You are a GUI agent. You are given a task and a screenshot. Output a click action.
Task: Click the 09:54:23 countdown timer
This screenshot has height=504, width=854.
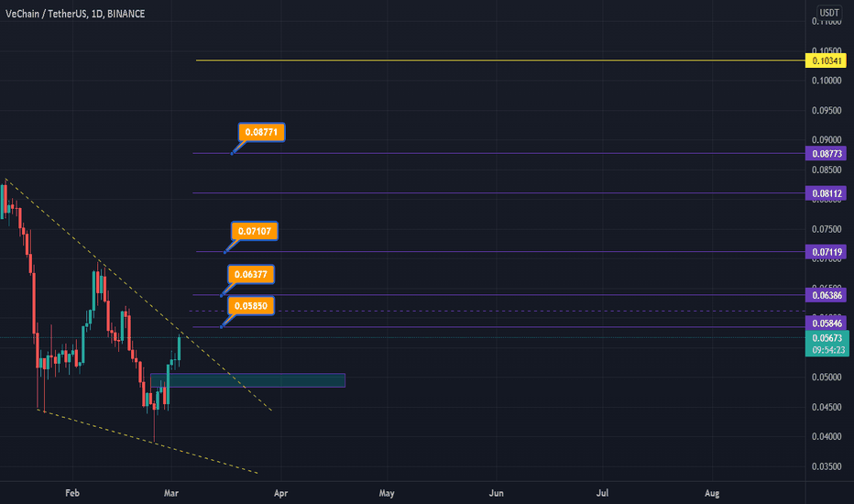point(827,350)
